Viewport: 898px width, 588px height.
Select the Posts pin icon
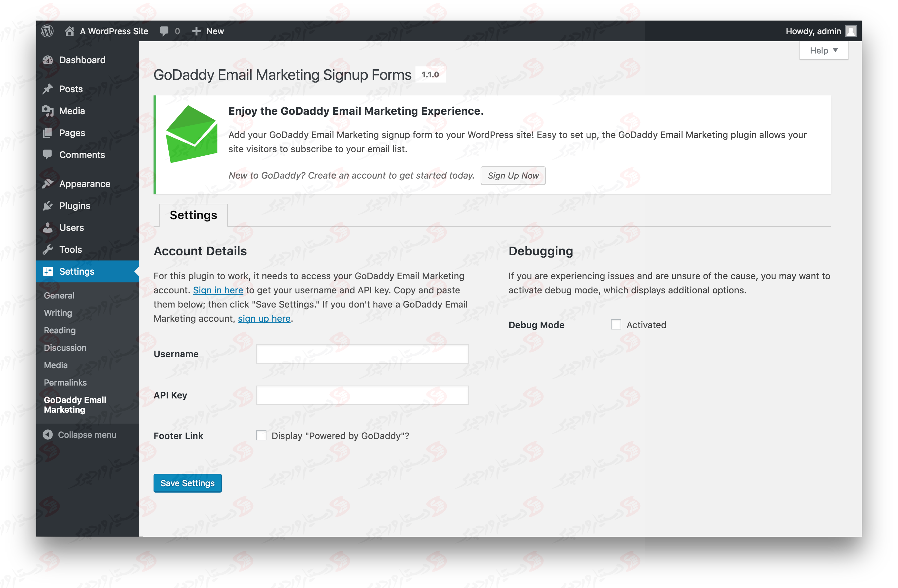coord(48,89)
